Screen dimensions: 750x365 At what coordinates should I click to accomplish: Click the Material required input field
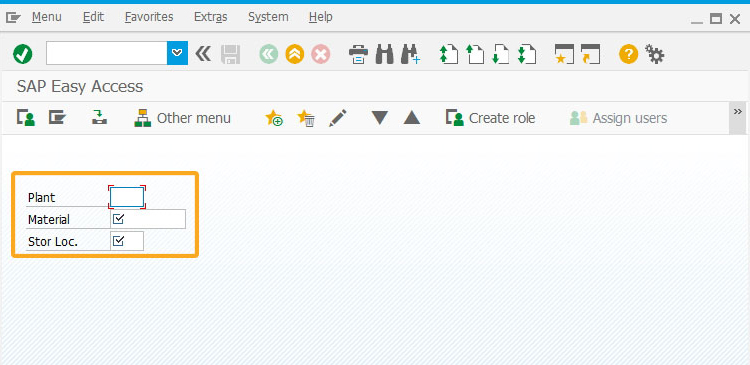pyautogui.click(x=148, y=219)
